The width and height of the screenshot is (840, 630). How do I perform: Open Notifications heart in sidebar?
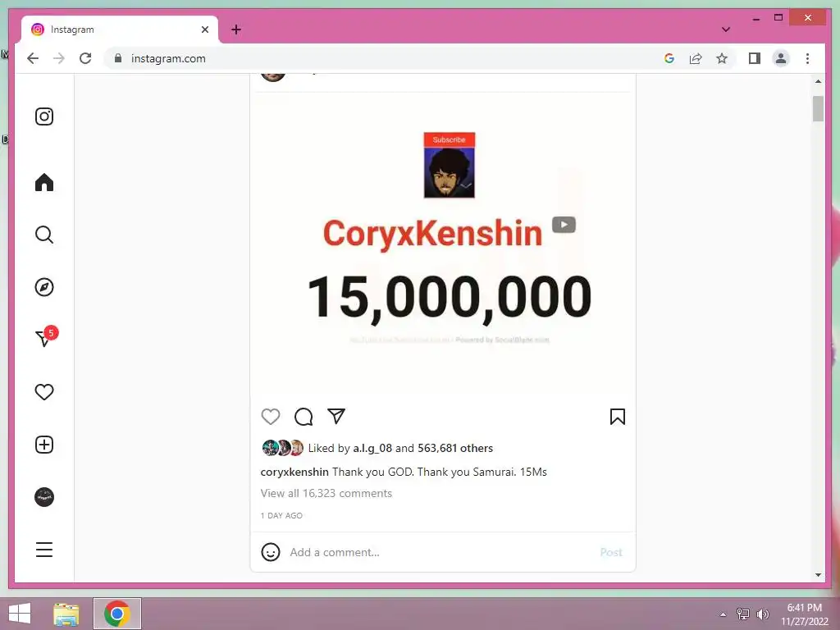click(x=44, y=392)
